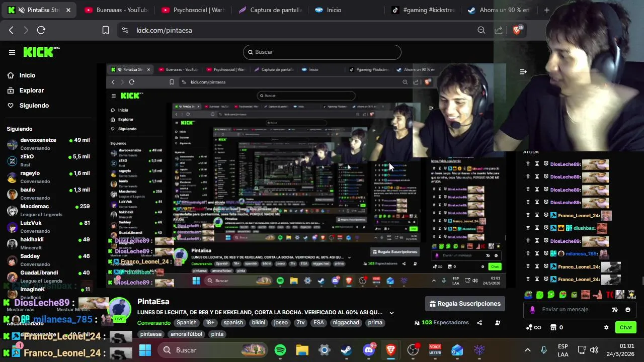Open Siguiendo in Kick sidebar
Image resolution: width=644 pixels, height=362 pixels.
click(28, 106)
